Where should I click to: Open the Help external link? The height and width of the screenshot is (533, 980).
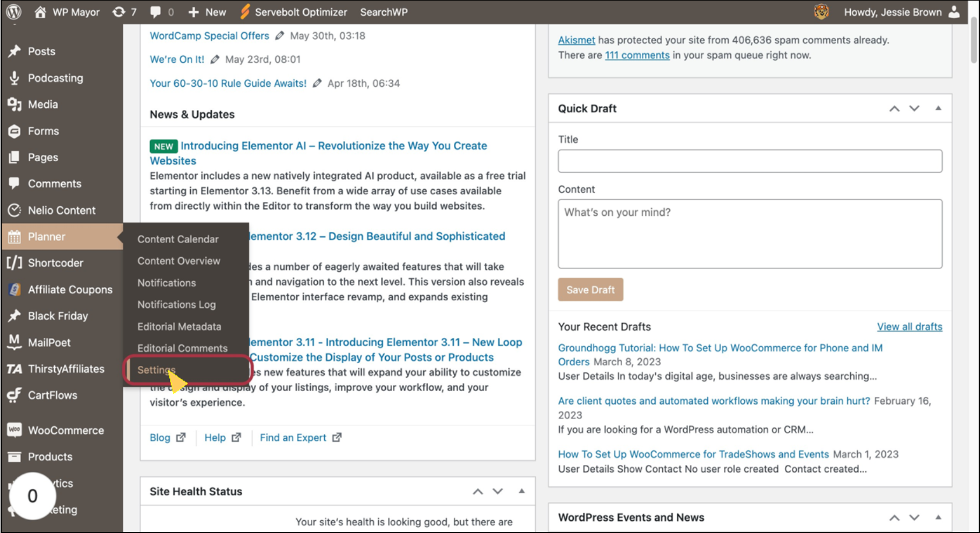(222, 438)
